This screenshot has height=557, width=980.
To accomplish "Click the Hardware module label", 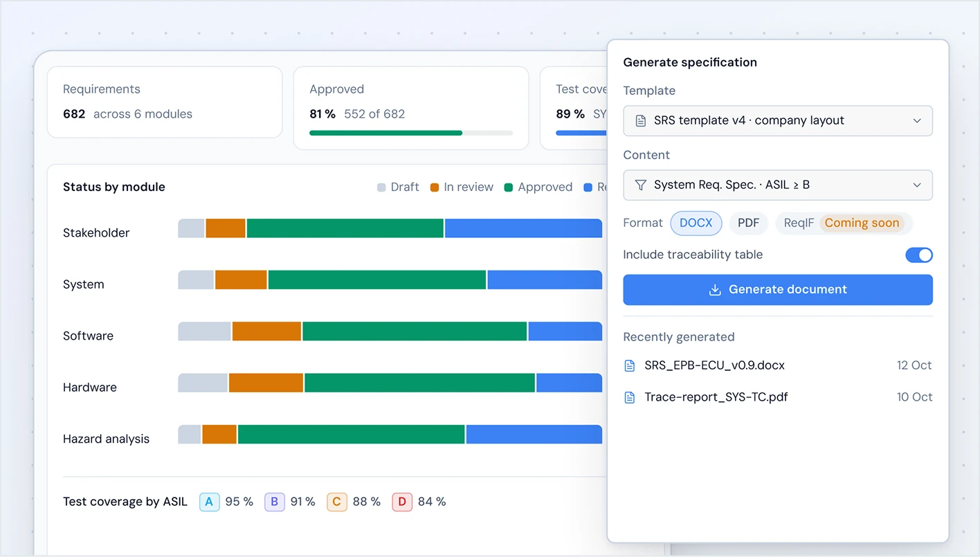I will [90, 387].
